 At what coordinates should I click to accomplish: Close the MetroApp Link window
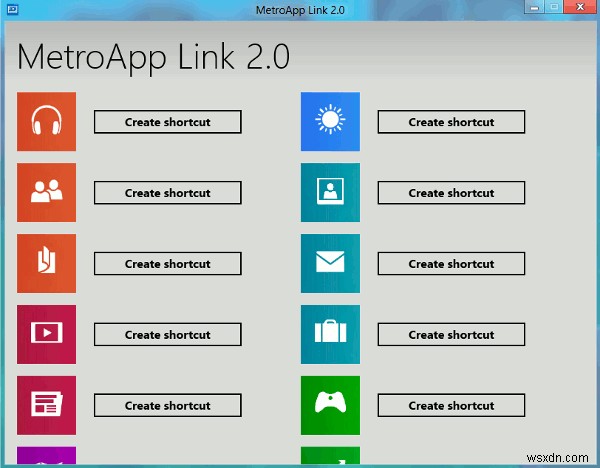[580, 7]
